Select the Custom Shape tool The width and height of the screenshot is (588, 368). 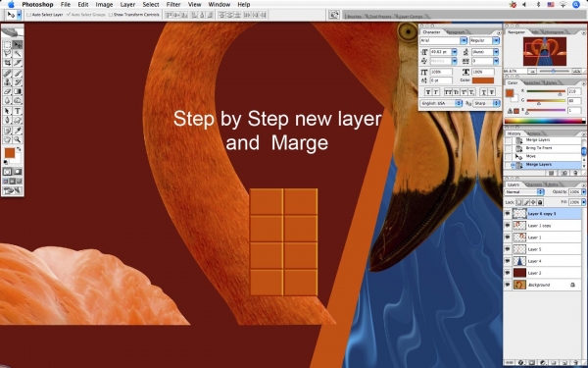click(x=18, y=120)
